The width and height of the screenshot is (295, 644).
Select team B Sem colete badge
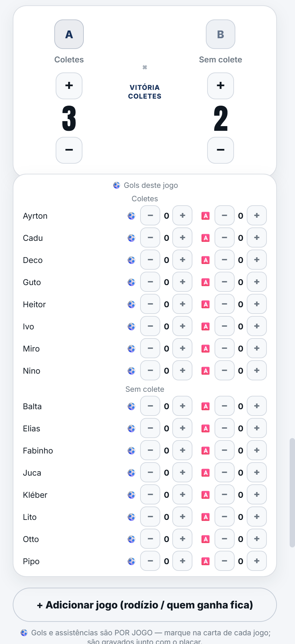point(221,34)
